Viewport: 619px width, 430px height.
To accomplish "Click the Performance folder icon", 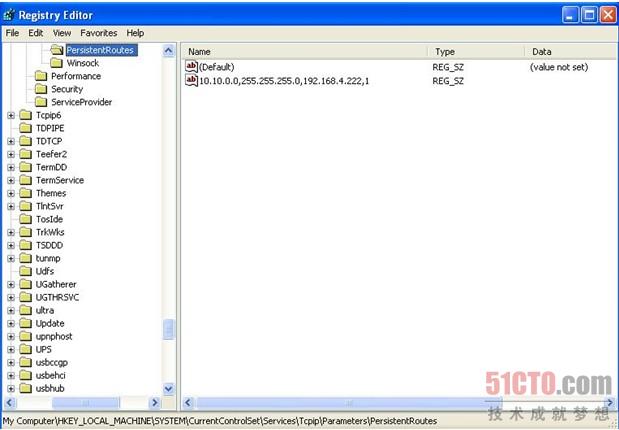I will [41, 76].
